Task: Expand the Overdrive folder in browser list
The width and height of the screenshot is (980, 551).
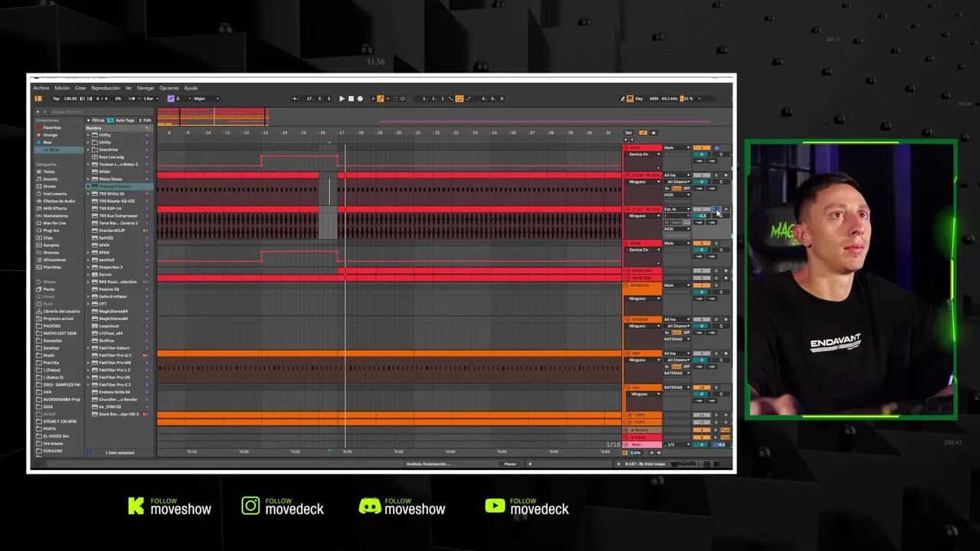Action: (88, 150)
